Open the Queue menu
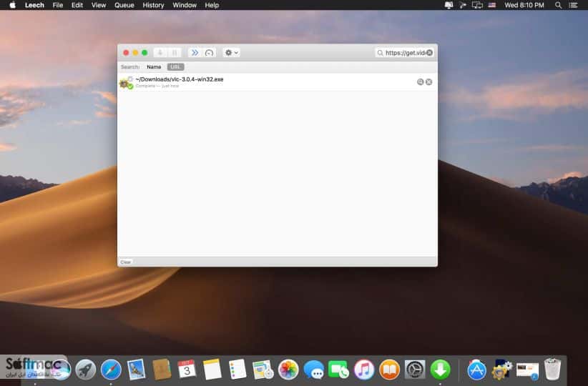The image size is (588, 386). [124, 5]
